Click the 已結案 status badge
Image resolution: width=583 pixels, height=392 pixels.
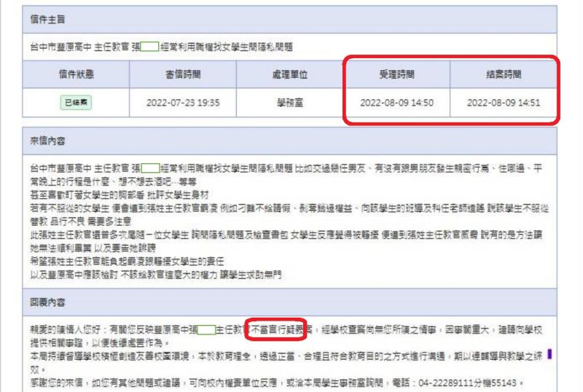tap(76, 102)
